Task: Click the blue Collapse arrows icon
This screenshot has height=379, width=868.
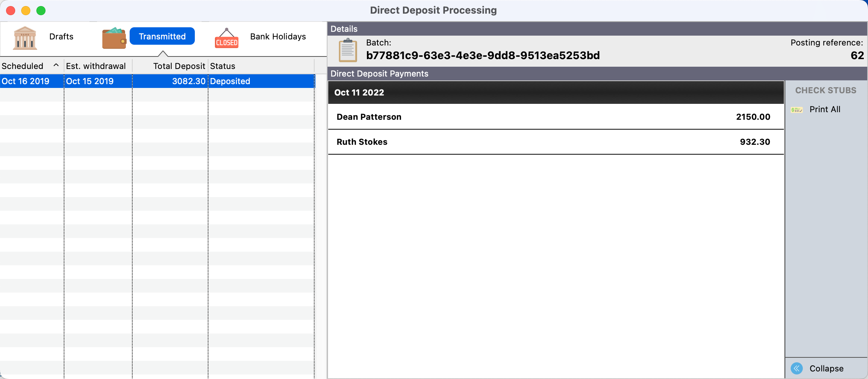Action: [x=797, y=368]
